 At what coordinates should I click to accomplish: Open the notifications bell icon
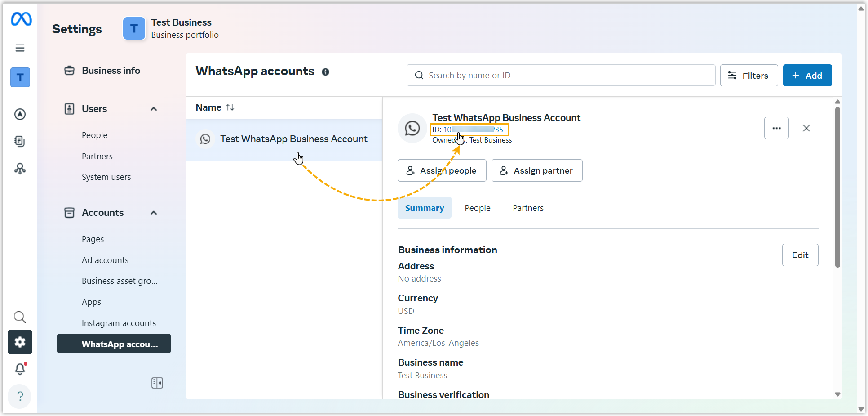[x=20, y=369]
